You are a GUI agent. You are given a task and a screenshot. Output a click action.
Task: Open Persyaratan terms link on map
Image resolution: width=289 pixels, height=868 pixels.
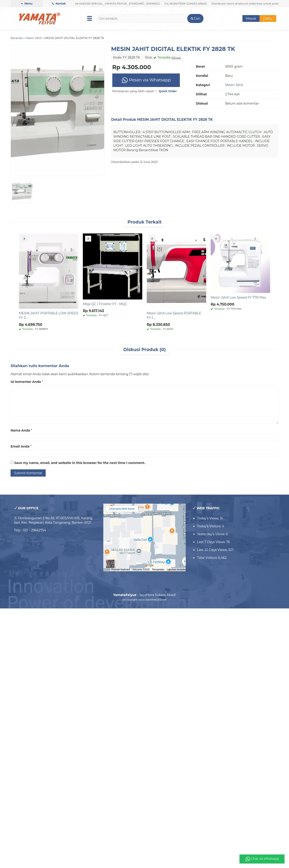point(158,569)
